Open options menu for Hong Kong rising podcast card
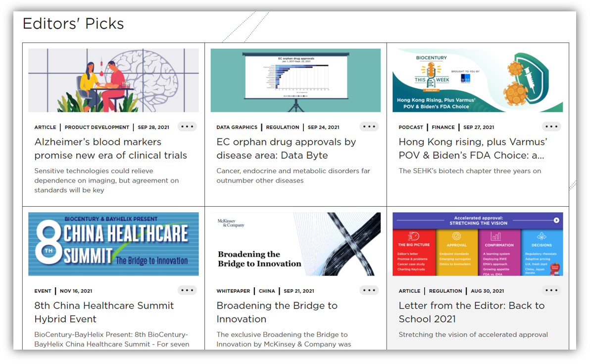Screen dimensions: 590x364 click(x=551, y=127)
